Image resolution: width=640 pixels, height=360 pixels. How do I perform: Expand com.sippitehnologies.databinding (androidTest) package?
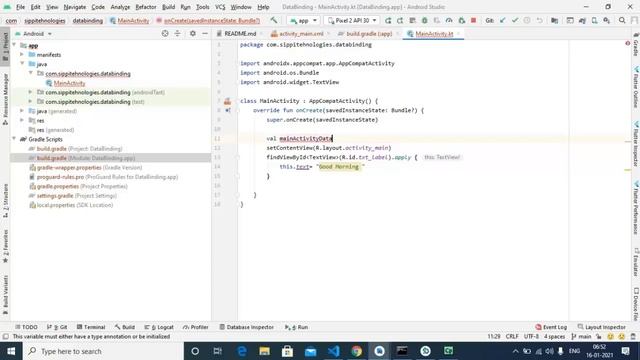point(30,92)
